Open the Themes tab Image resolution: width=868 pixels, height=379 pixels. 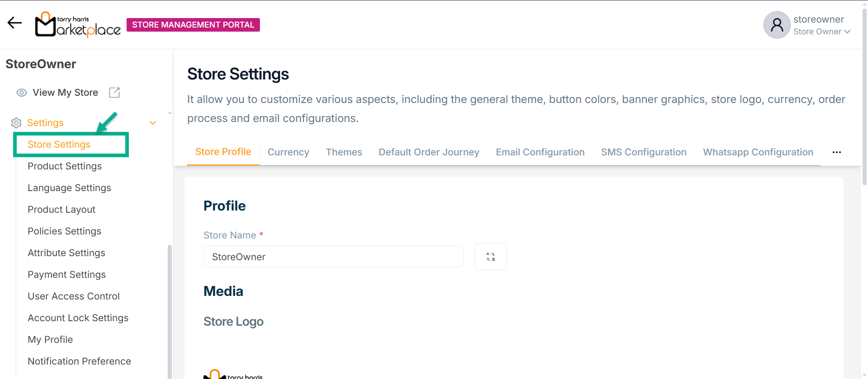point(344,152)
